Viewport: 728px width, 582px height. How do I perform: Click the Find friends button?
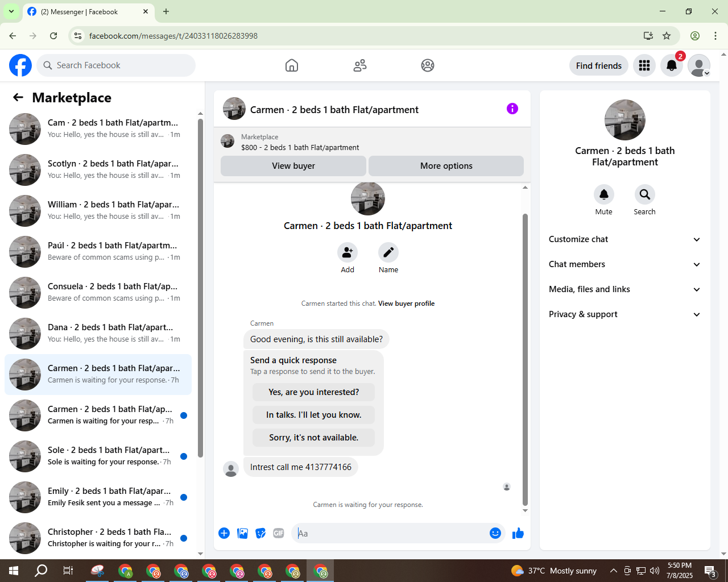pos(599,66)
